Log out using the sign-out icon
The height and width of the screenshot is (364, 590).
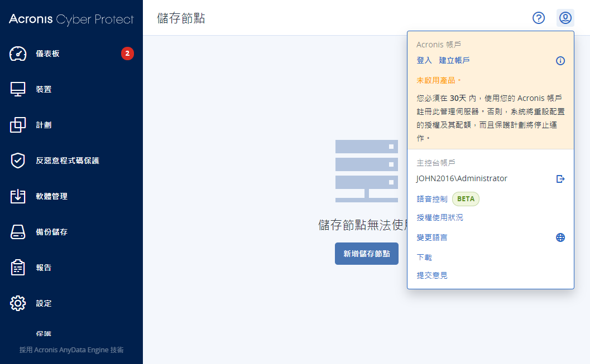560,179
